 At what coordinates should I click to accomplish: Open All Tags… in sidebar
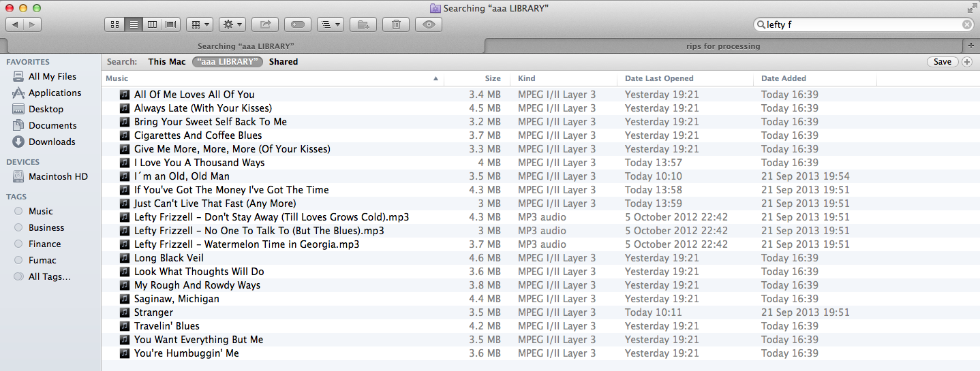tap(42, 277)
